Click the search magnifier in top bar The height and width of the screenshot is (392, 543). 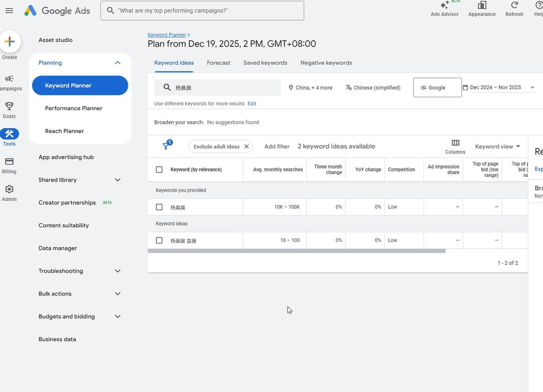pyautogui.click(x=110, y=10)
